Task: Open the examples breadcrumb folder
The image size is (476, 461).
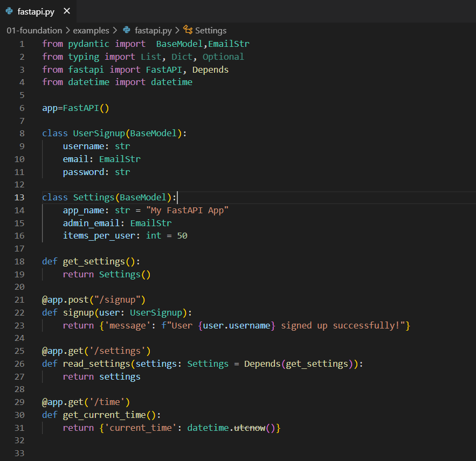Action: click(x=91, y=31)
